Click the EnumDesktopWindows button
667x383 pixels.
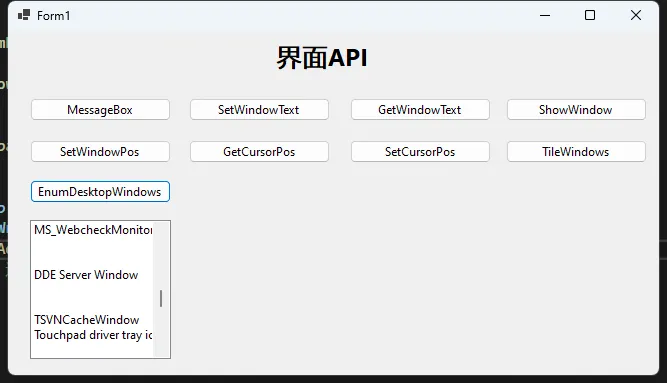click(x=100, y=192)
